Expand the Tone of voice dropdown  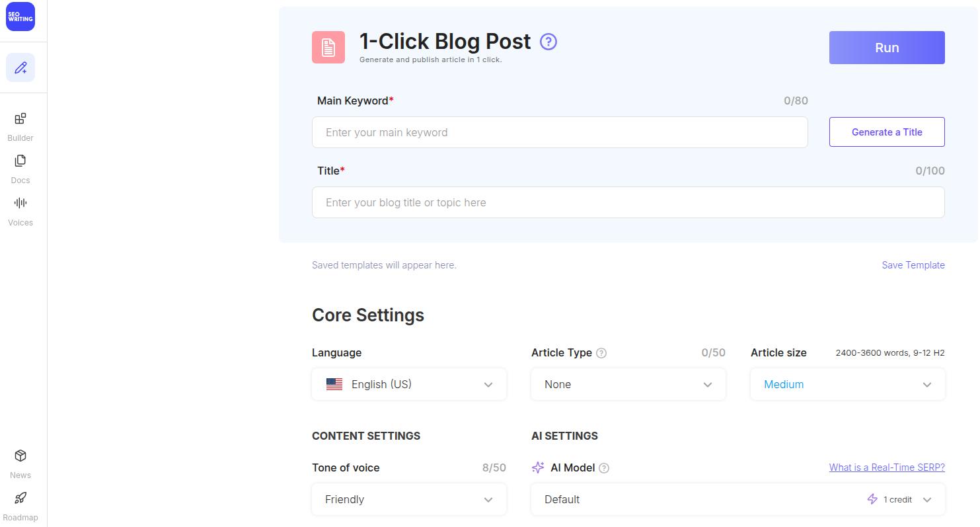tap(408, 499)
